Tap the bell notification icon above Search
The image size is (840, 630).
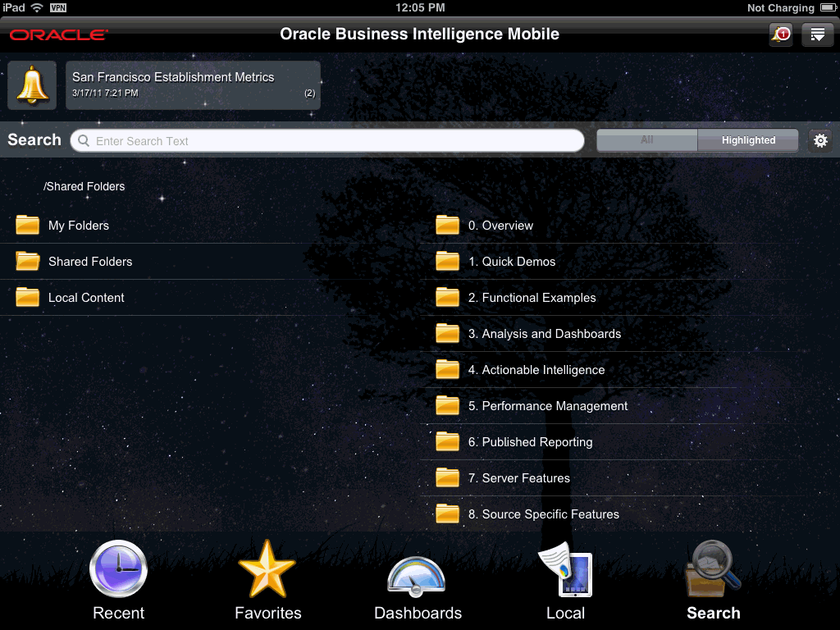click(33, 84)
